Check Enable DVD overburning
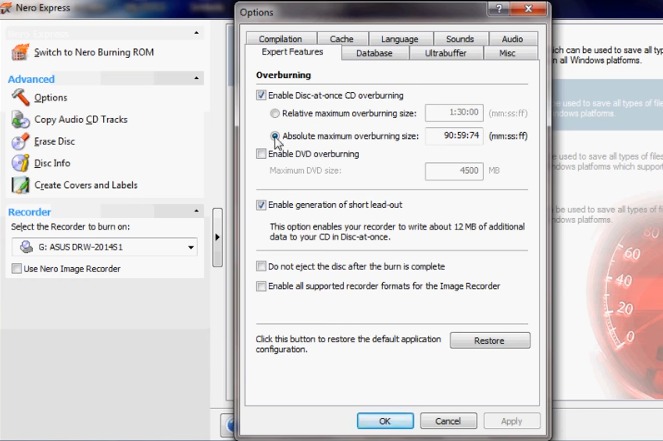 (x=261, y=153)
